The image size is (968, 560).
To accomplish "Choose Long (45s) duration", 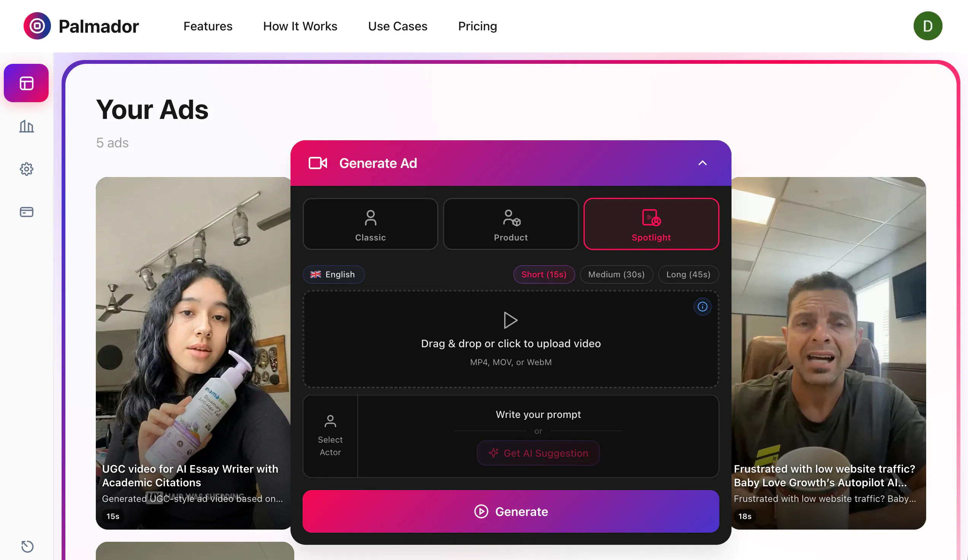I will pyautogui.click(x=688, y=274).
